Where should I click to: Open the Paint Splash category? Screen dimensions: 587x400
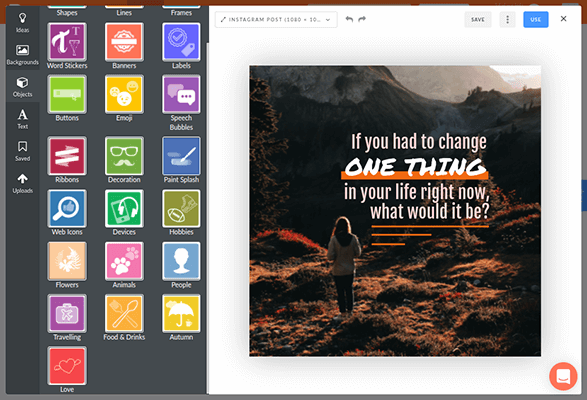point(181,156)
